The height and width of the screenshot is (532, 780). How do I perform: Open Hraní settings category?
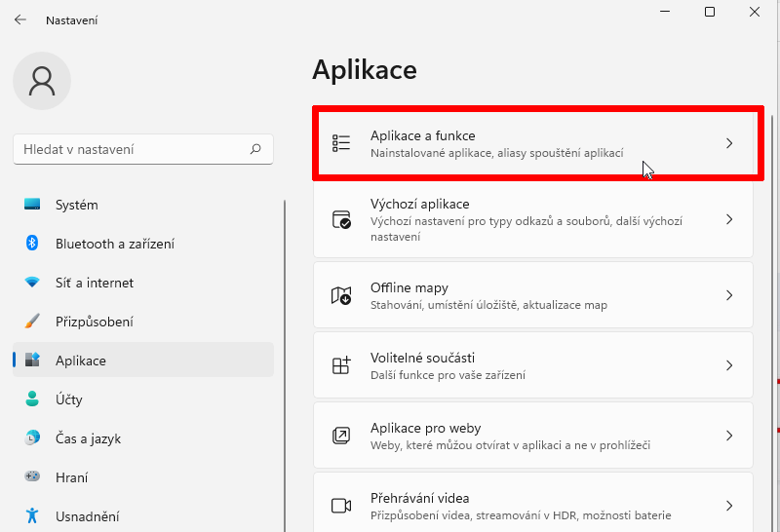pos(143,477)
